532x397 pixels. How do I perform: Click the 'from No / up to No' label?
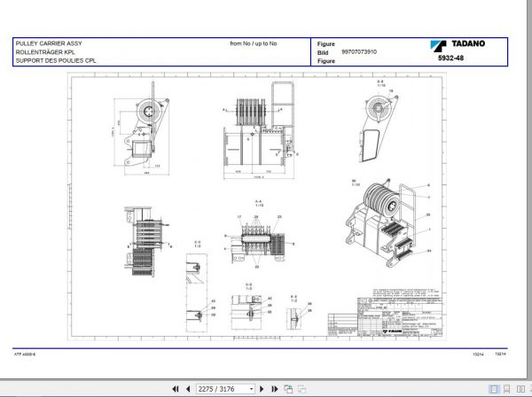click(253, 43)
